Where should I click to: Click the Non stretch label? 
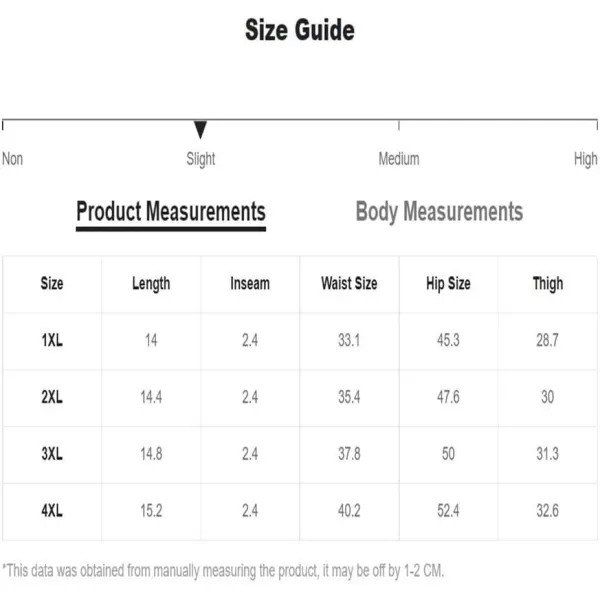pos(12,159)
